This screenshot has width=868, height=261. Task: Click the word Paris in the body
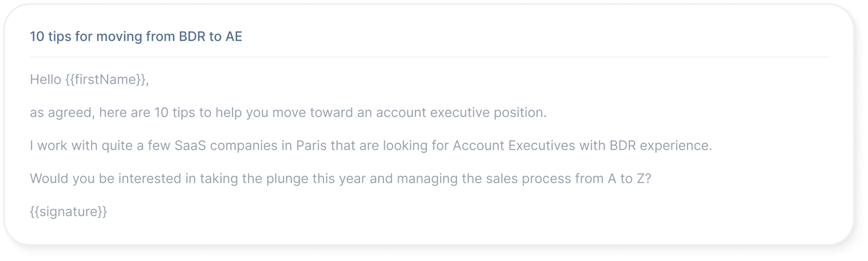pyautogui.click(x=311, y=145)
